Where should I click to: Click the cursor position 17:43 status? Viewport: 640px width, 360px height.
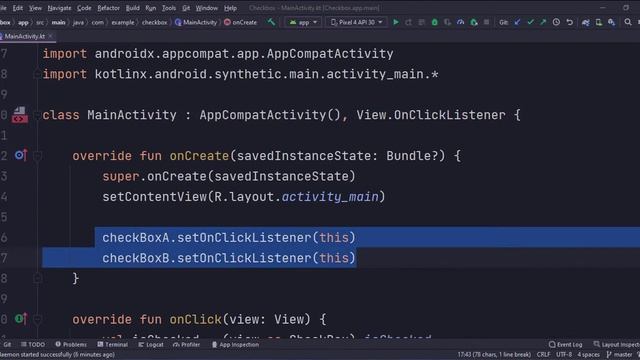pos(494,355)
